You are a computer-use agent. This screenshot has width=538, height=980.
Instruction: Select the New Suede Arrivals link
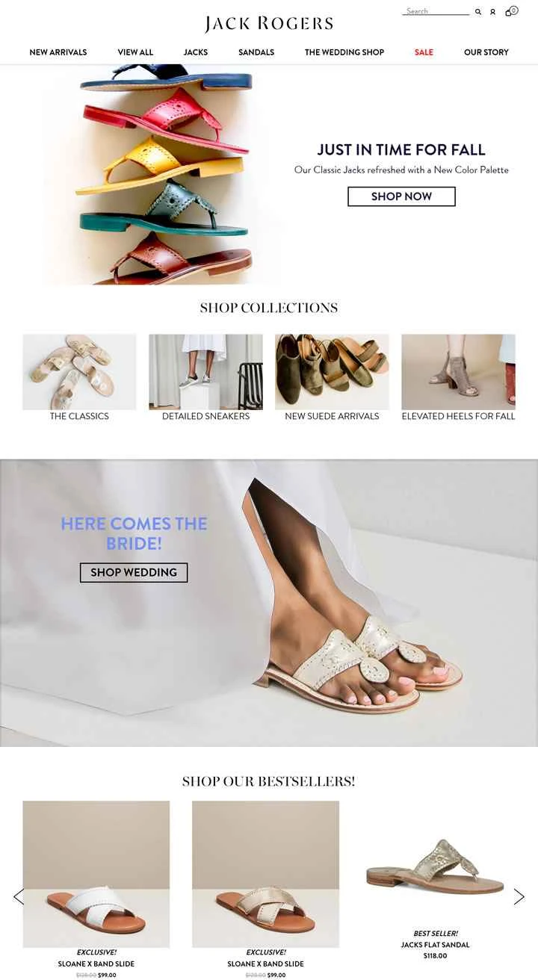click(x=332, y=416)
